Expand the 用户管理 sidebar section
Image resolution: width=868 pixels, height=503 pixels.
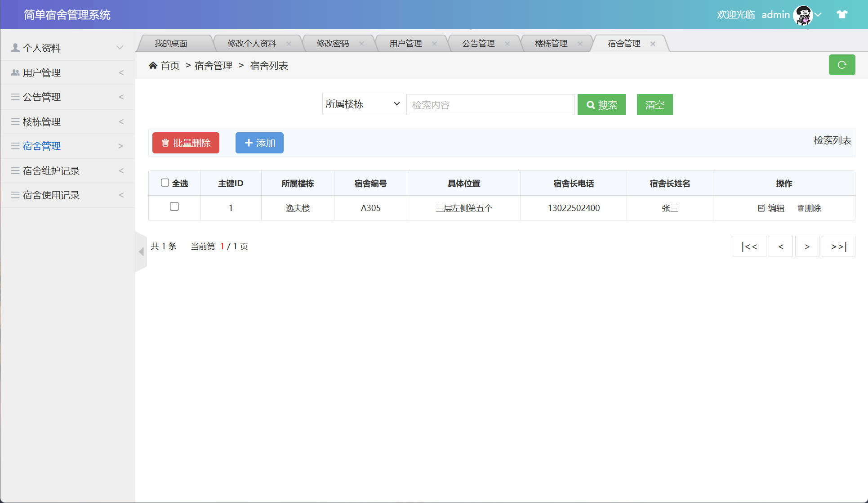coord(67,72)
